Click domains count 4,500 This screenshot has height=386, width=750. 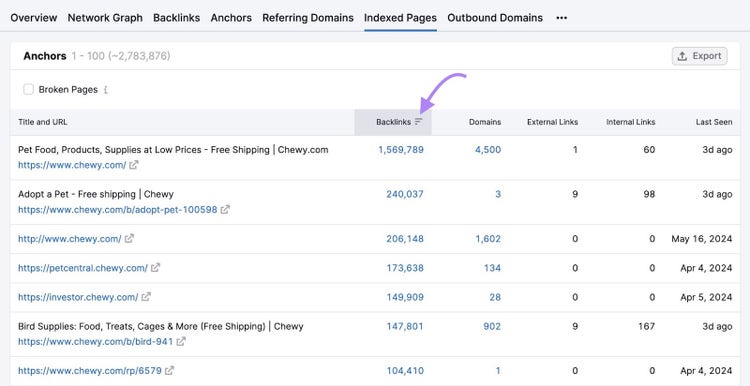(x=488, y=150)
